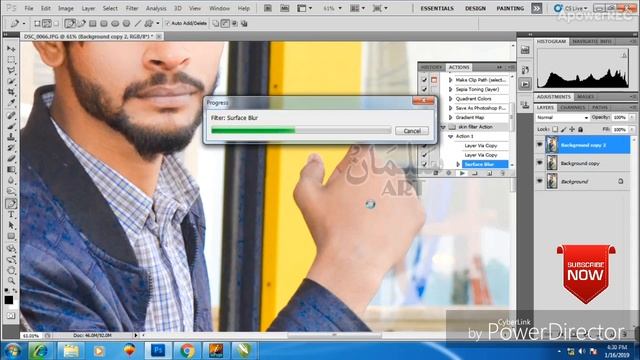The image size is (640, 360).
Task: Click the Stop action icon in Actions
Action: pyautogui.click(x=436, y=173)
